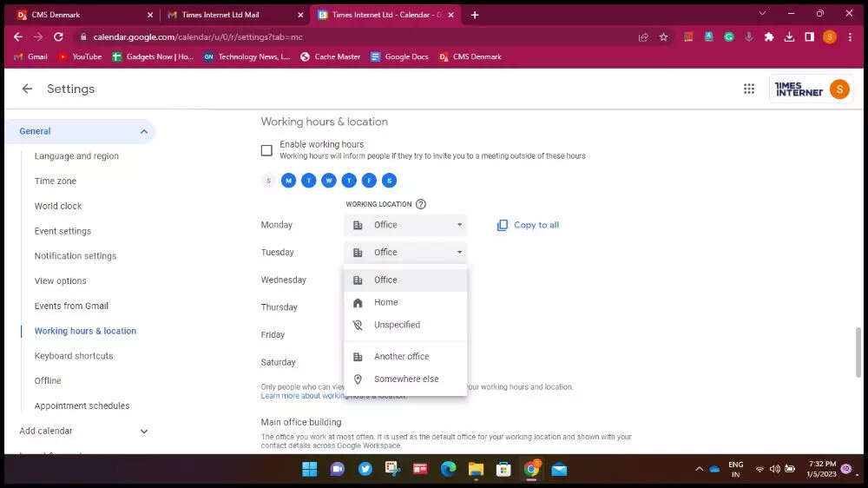Viewport: 868px width, 488px height.
Task: Choose Somewhere else in the dropdown list
Action: click(406, 379)
